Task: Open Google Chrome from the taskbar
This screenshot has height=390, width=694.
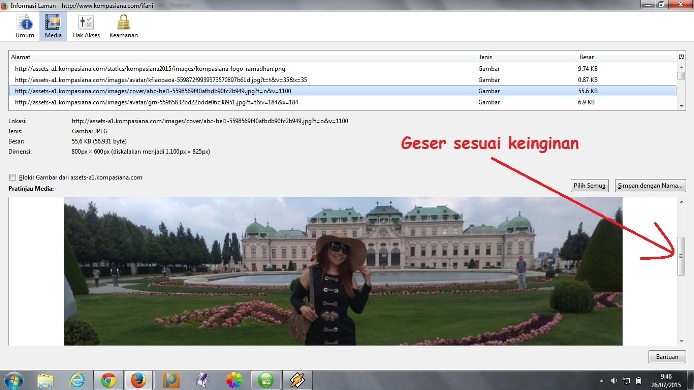Action: pos(108,380)
